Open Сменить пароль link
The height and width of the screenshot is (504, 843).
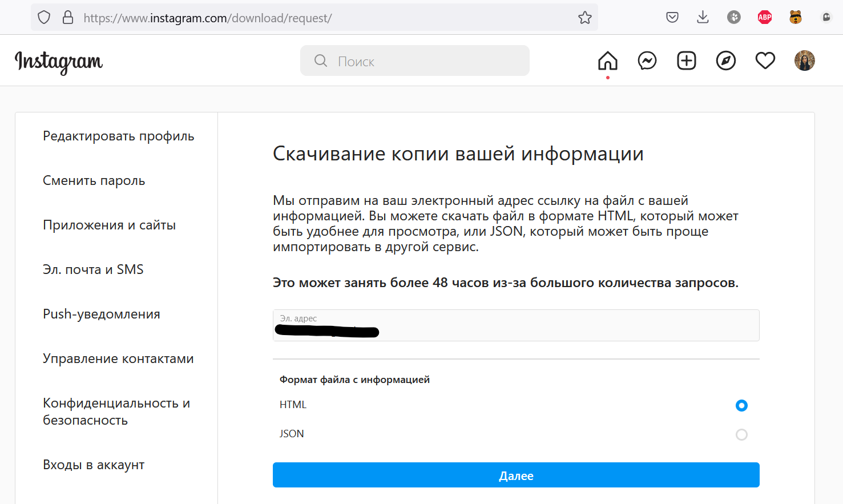click(x=93, y=180)
